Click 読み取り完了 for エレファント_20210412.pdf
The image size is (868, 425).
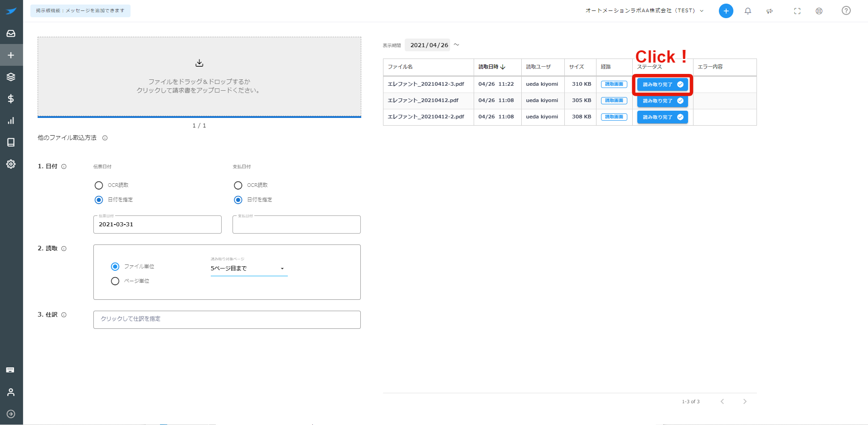(x=662, y=101)
